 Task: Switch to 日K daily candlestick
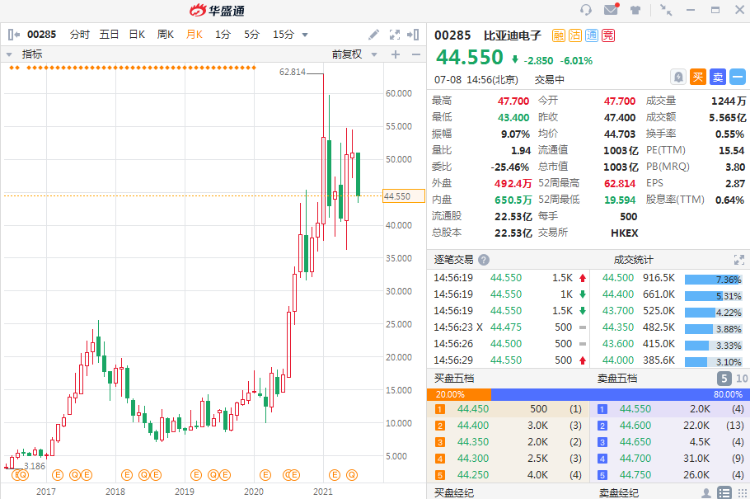click(x=137, y=34)
